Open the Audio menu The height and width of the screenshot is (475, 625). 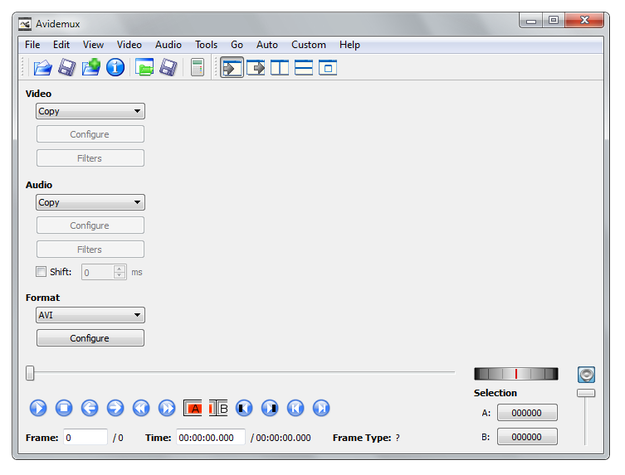[169, 45]
